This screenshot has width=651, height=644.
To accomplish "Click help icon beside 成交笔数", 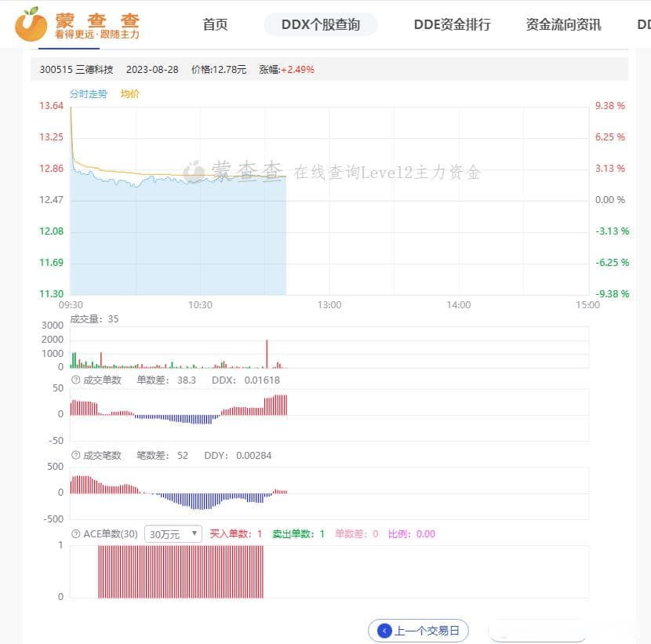I will pos(75,455).
